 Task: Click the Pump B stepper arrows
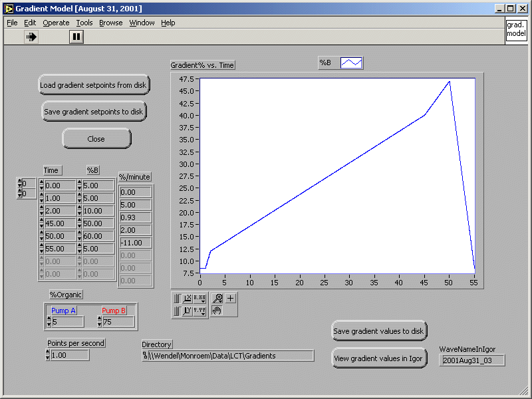click(x=99, y=322)
